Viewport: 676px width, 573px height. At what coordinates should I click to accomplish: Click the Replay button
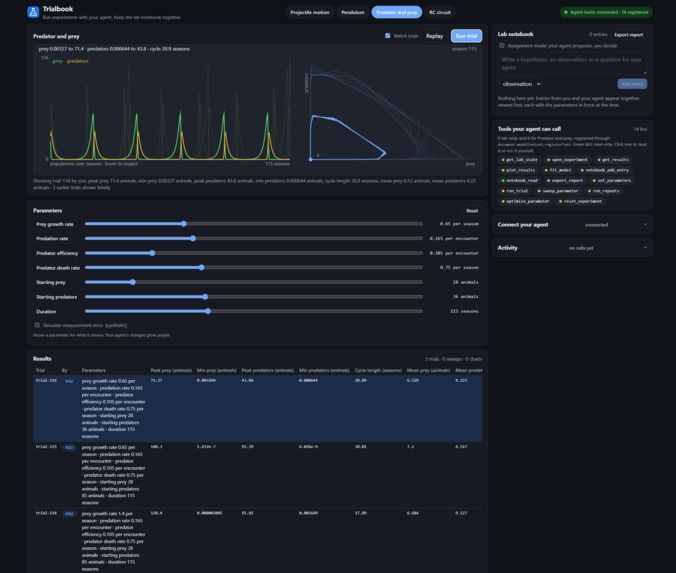(x=434, y=36)
